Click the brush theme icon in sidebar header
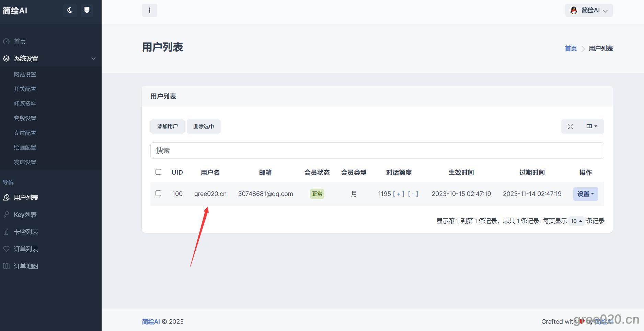 (87, 10)
